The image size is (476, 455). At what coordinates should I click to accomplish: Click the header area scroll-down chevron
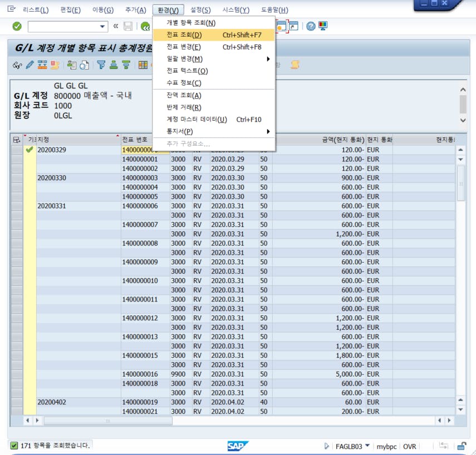463,120
